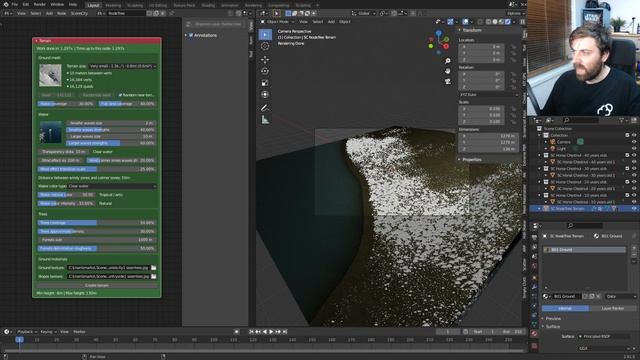The width and height of the screenshot is (640, 360).
Task: Click the outliner filter funnel icon
Action: tap(622, 120)
